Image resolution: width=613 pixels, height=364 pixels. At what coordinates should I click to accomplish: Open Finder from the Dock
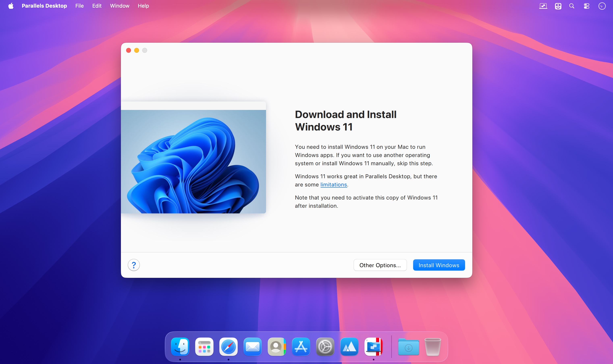tap(180, 347)
